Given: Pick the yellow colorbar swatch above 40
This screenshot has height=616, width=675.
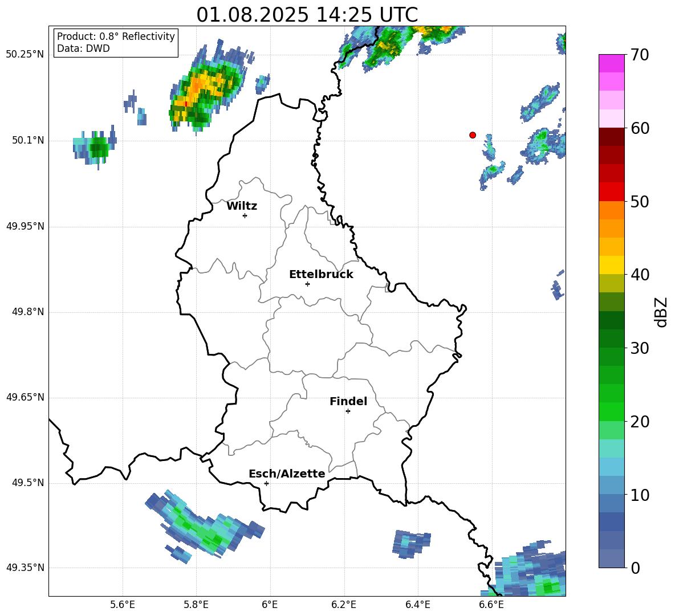Looking at the screenshot, I should pyautogui.click(x=612, y=265).
